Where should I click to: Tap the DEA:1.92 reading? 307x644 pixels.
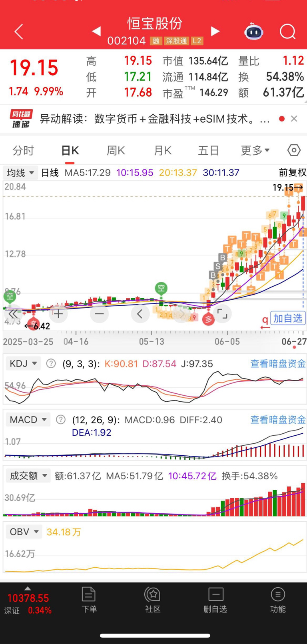point(92,433)
